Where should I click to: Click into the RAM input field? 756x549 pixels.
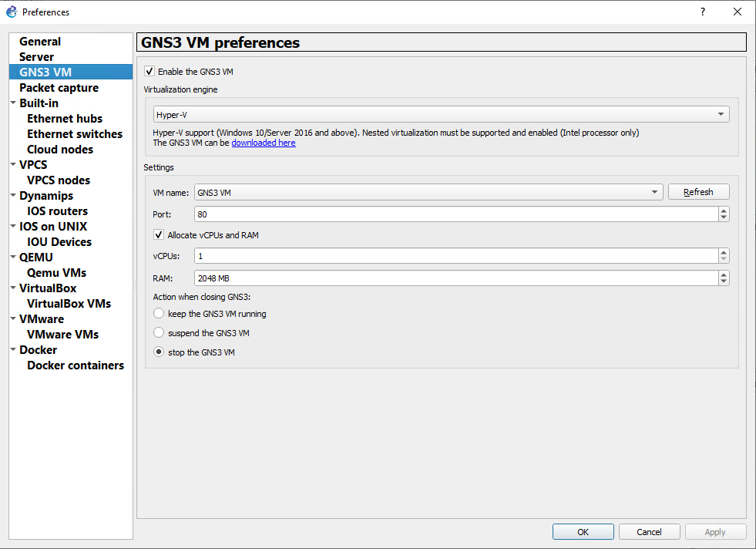tap(456, 278)
